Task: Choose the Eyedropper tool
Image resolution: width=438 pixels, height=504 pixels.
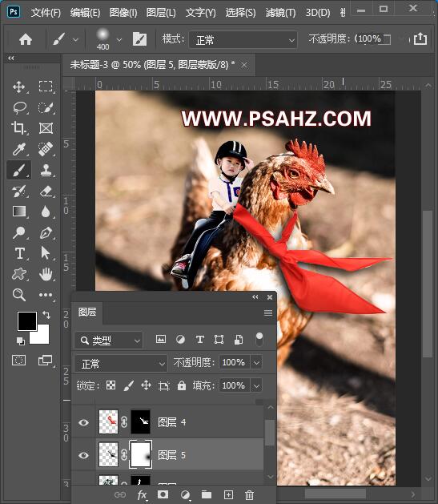Action: click(x=19, y=149)
